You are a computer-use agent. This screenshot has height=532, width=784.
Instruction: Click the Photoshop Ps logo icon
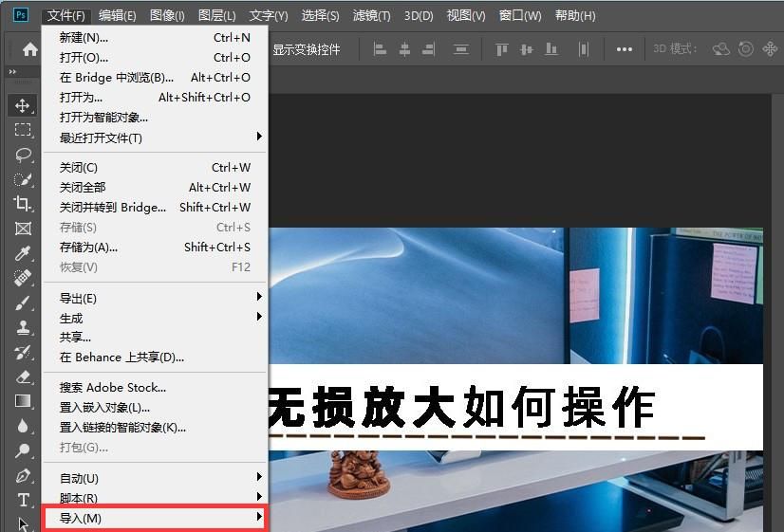pos(21,15)
